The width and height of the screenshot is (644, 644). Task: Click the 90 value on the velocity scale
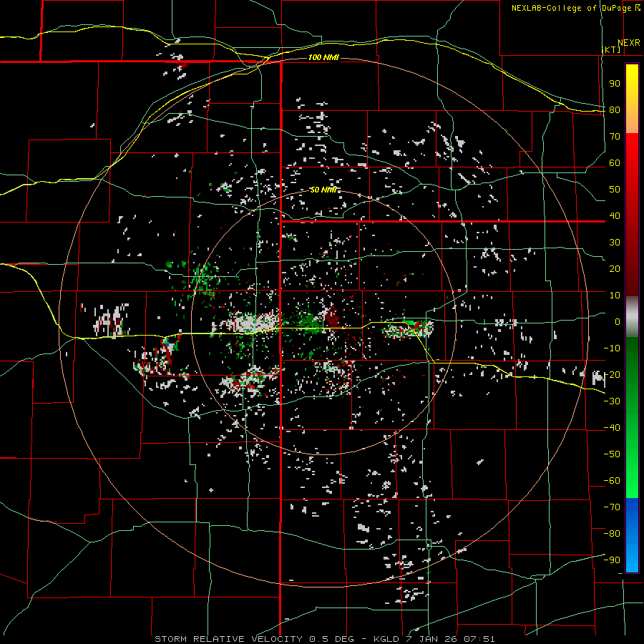pos(615,84)
